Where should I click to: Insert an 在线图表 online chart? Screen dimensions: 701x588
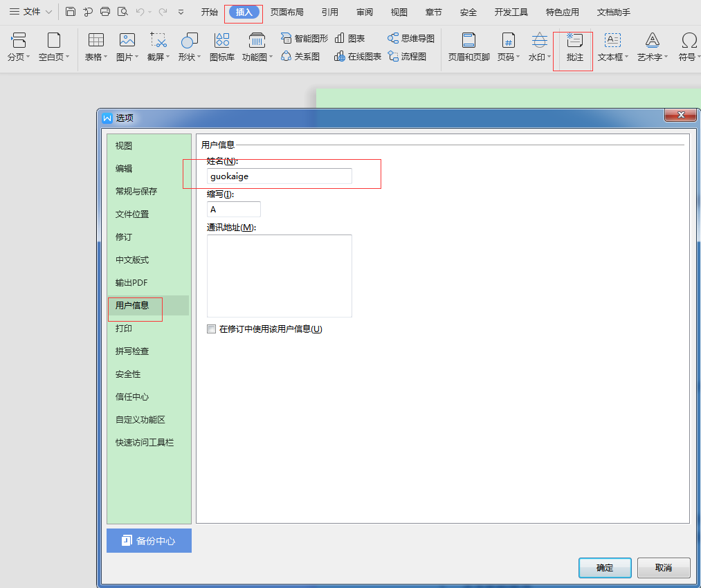tap(358, 56)
